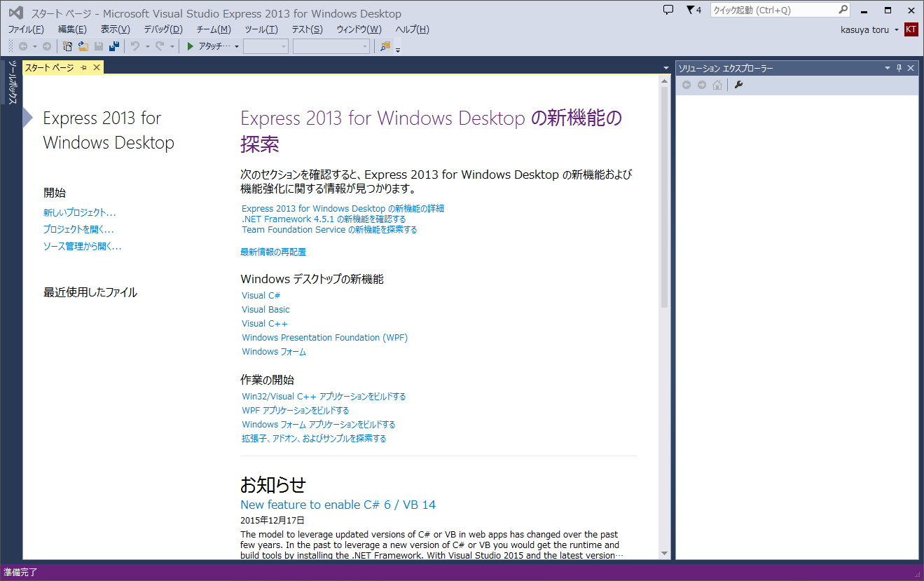Click the New Project toolbar icon

click(x=68, y=46)
